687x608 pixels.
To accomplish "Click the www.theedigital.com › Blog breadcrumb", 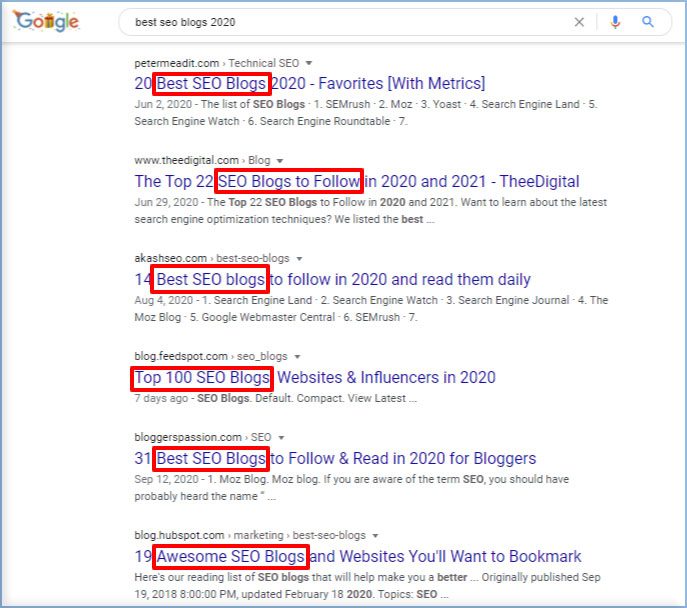I will pyautogui.click(x=202, y=160).
